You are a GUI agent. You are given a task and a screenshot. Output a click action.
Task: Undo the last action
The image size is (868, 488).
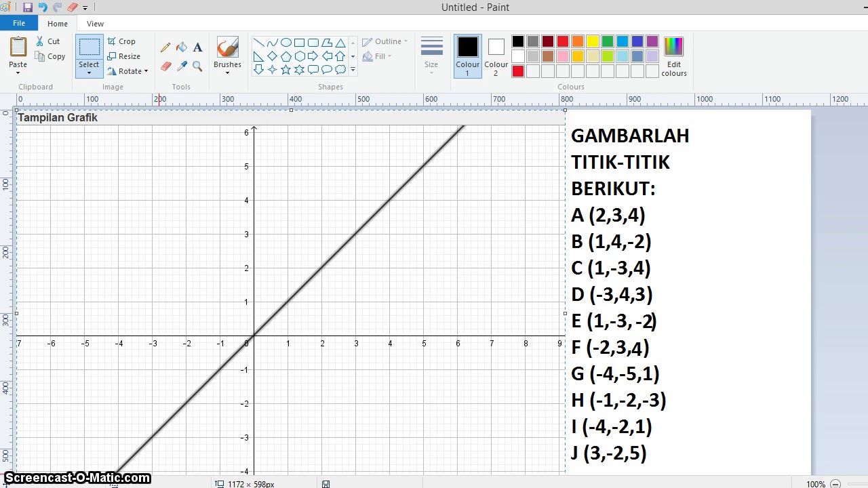pos(43,7)
